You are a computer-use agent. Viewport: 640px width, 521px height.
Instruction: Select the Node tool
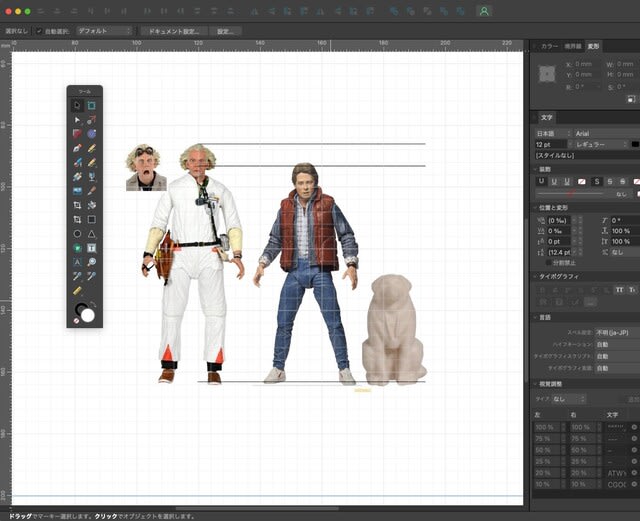(x=77, y=120)
